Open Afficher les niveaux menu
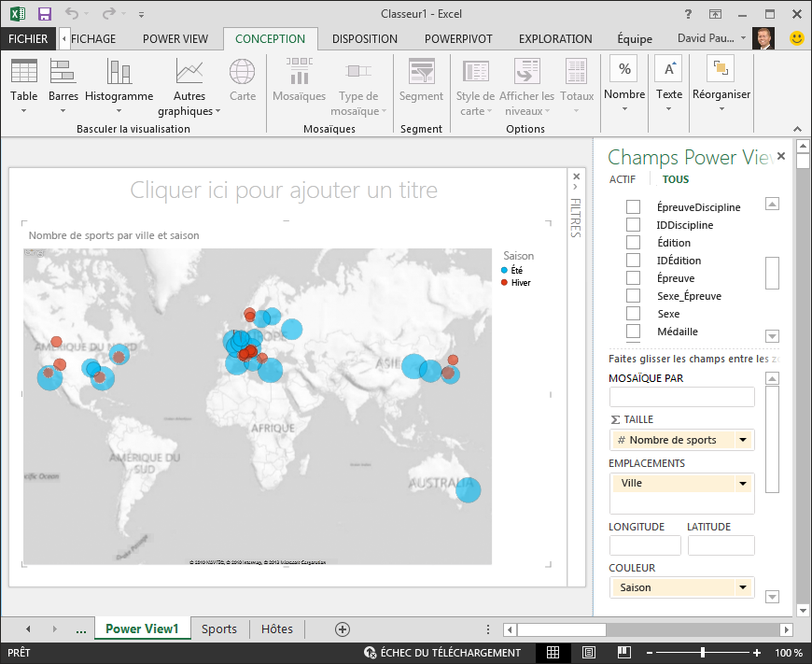This screenshot has width=812, height=664. (526, 87)
